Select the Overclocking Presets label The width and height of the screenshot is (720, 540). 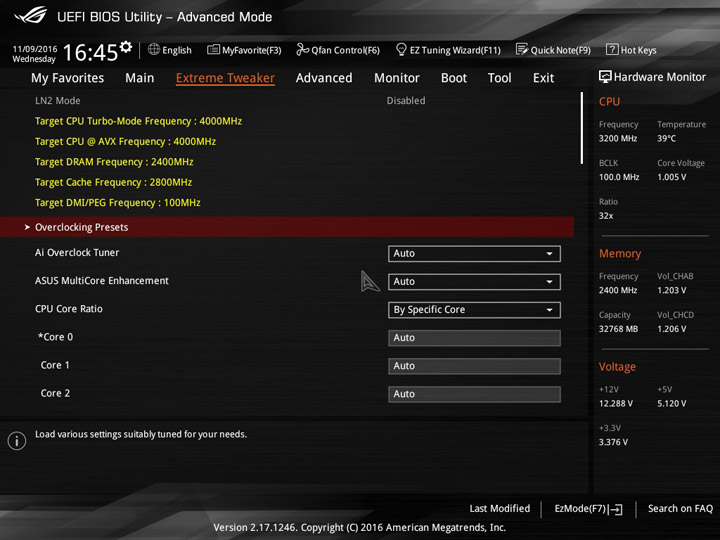coord(82,227)
